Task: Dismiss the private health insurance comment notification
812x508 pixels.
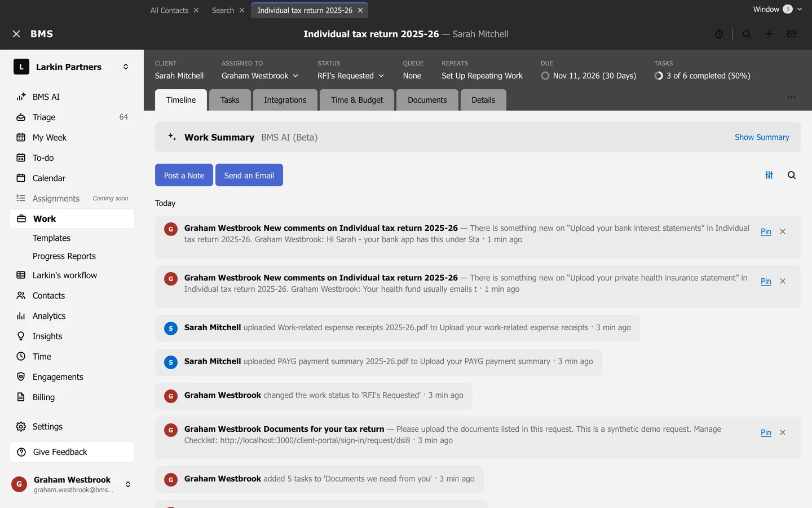Action: (x=783, y=281)
